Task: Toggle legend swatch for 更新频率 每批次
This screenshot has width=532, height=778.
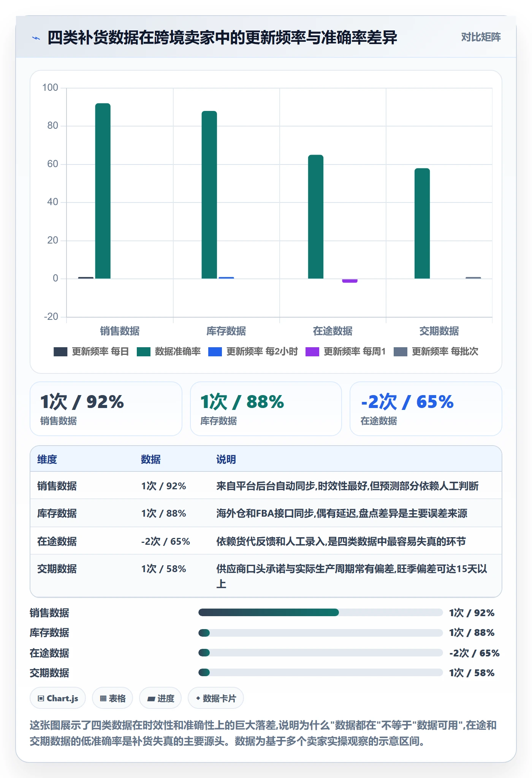Action: click(401, 351)
